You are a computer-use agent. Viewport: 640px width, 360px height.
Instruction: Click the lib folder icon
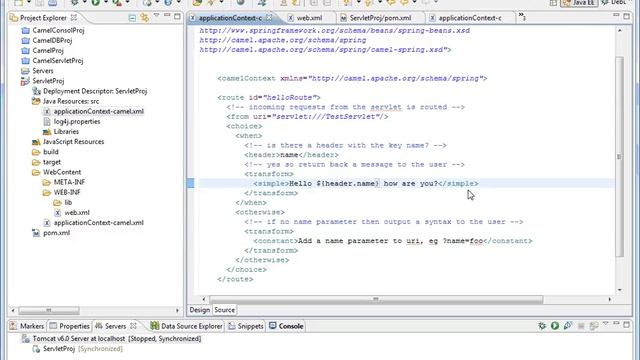[58, 202]
